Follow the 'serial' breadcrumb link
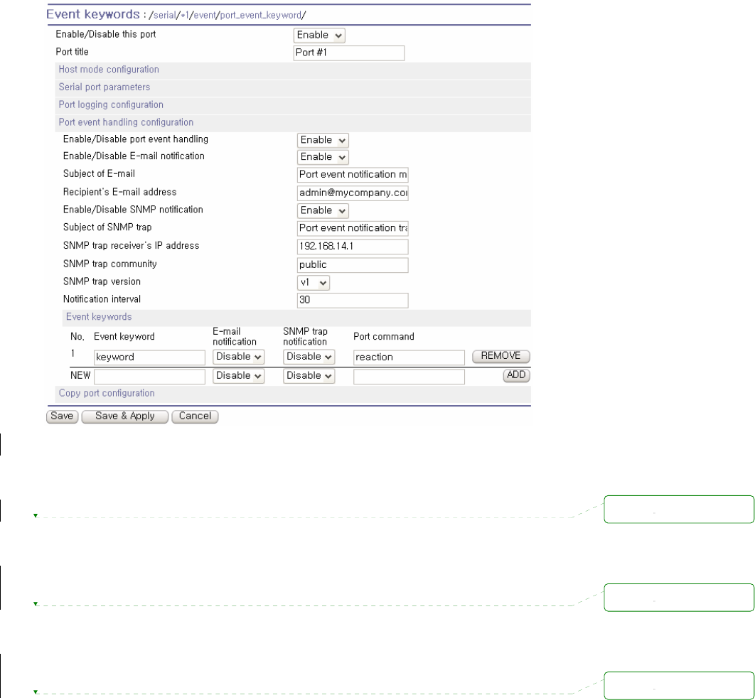The width and height of the screenshot is (755, 700). pyautogui.click(x=165, y=16)
